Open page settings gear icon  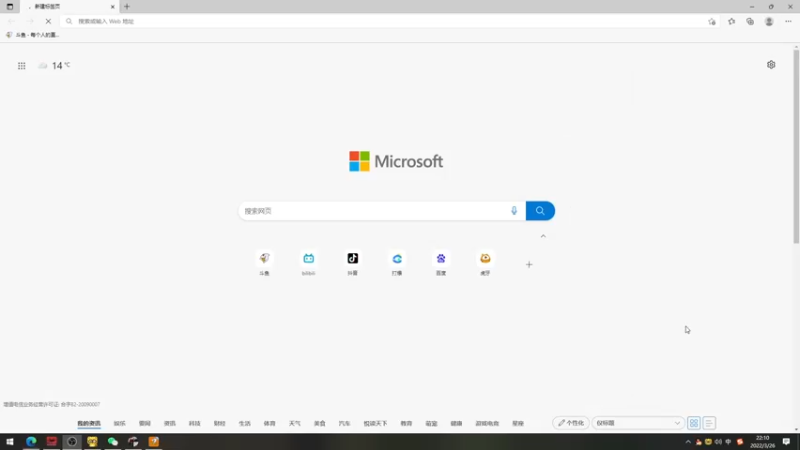pos(771,65)
